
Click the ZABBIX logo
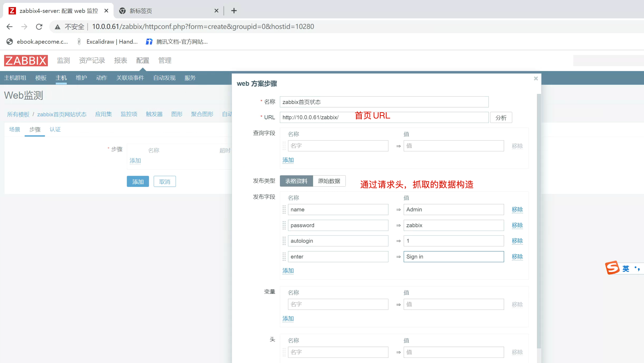click(x=26, y=60)
